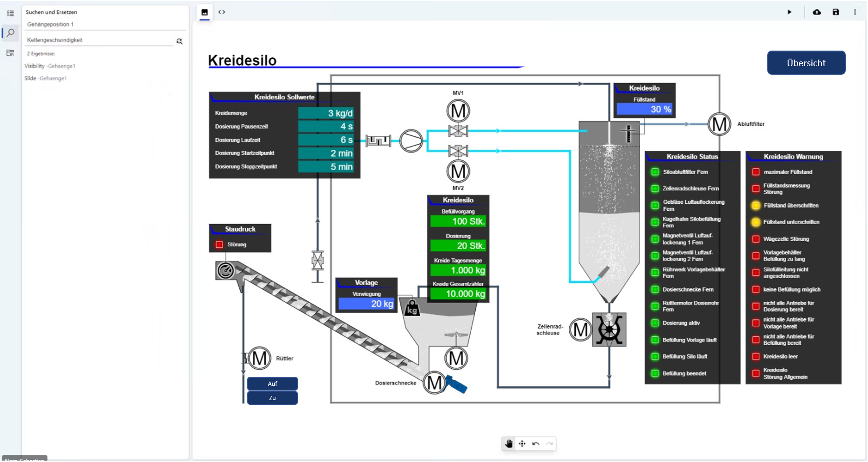Run search with magnifier button in panel
Viewport: 868px width, 462px height.
click(179, 42)
